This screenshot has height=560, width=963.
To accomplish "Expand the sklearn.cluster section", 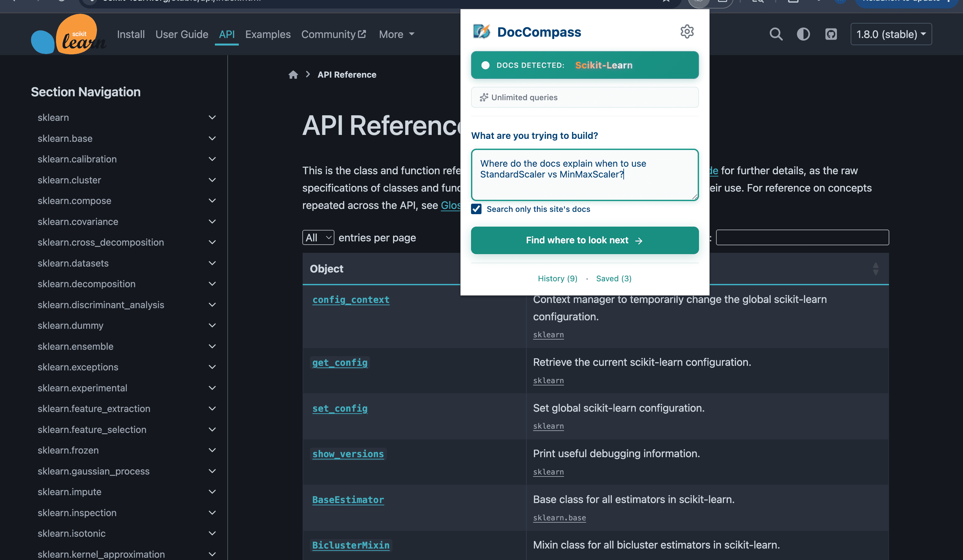I will (x=213, y=180).
